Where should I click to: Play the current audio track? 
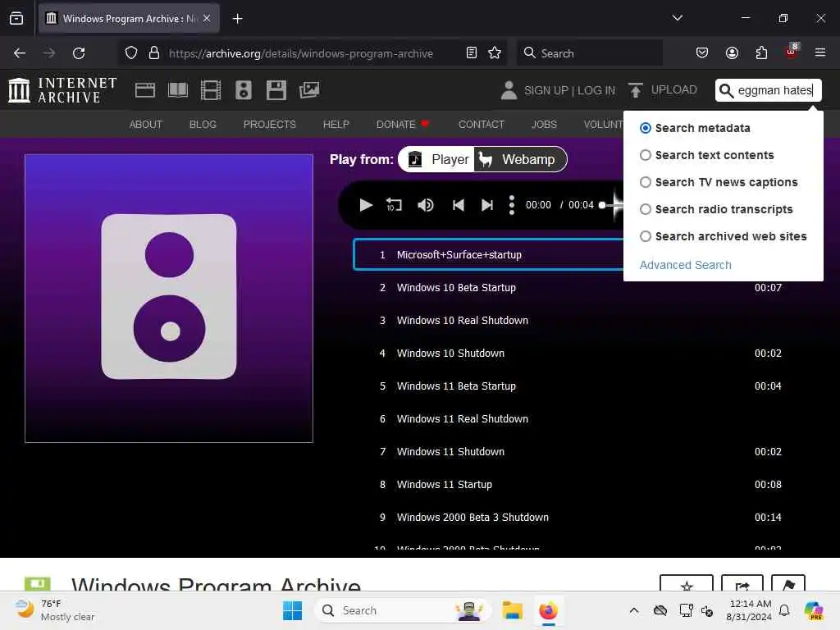366,205
